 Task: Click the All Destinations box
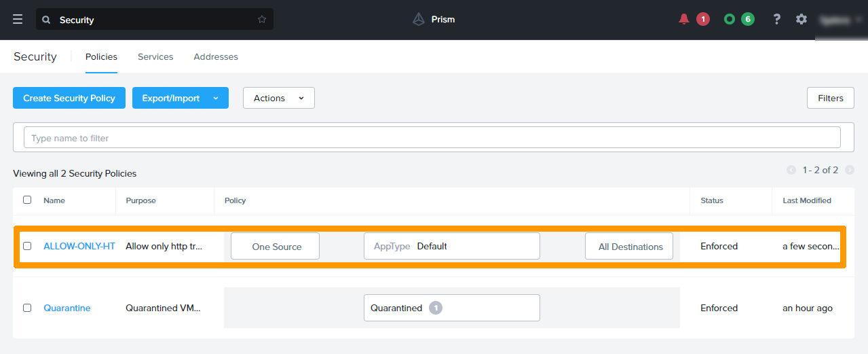click(x=629, y=246)
